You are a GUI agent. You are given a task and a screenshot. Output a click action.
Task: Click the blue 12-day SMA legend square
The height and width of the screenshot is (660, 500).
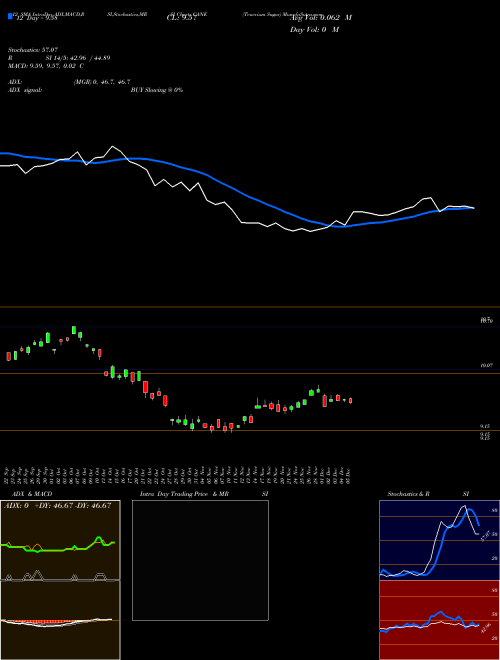click(11, 16)
